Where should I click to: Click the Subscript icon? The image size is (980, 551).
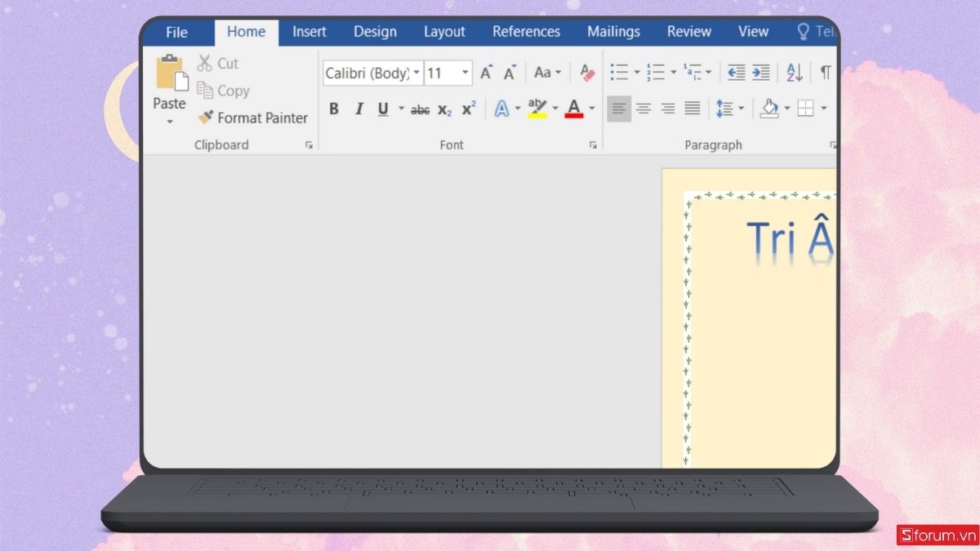(x=443, y=108)
